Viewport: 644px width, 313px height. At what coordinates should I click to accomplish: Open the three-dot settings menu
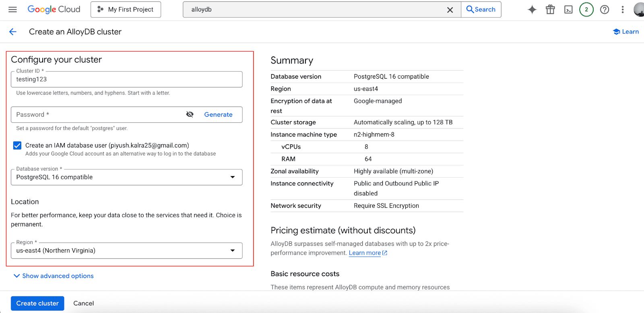(x=623, y=10)
